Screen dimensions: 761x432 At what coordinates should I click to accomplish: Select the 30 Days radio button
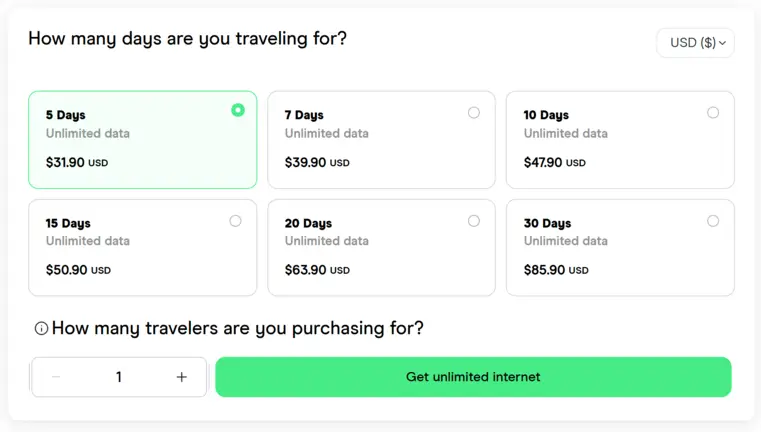[713, 221]
